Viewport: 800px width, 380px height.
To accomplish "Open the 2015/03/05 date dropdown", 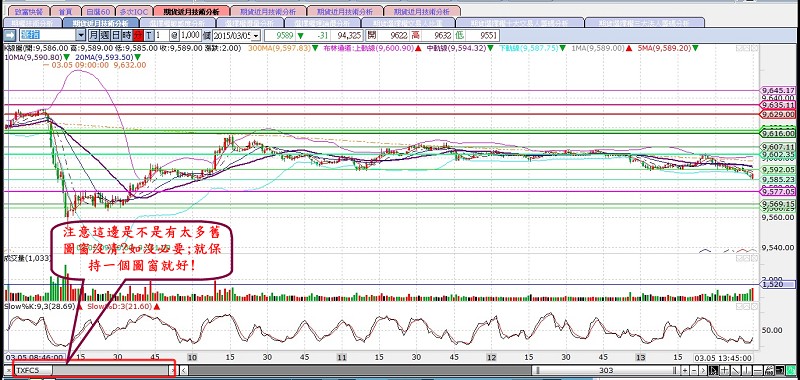I will click(256, 35).
